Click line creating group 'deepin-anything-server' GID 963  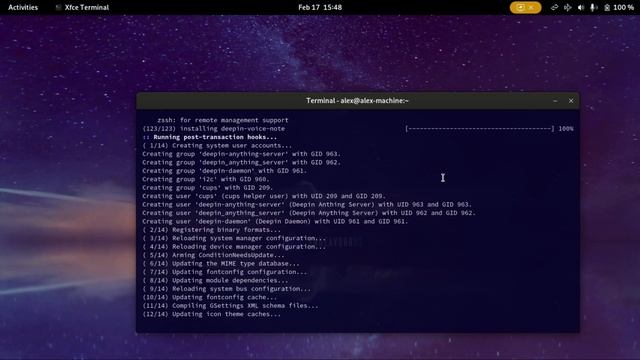(241, 154)
